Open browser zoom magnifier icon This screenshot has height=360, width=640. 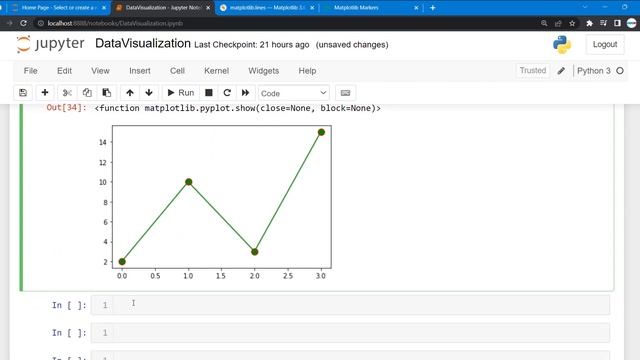point(544,23)
